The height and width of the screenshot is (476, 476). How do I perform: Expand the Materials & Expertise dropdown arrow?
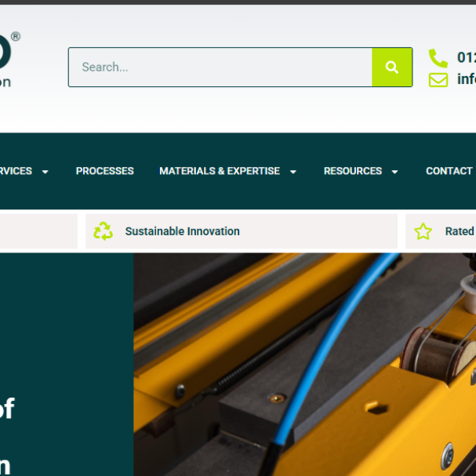293,172
